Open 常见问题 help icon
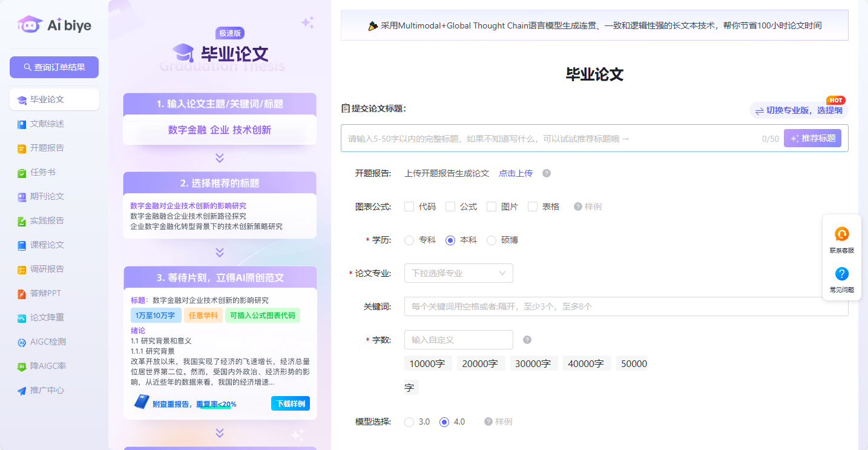 842,274
